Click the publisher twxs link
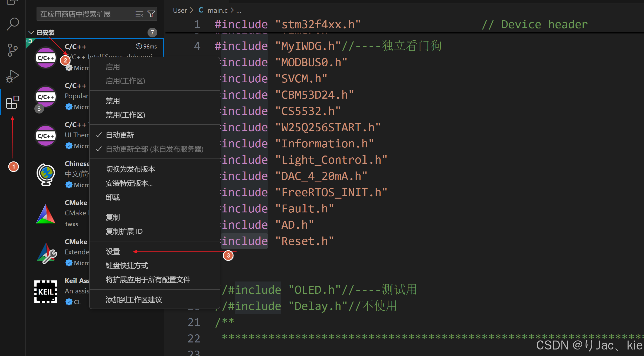The height and width of the screenshot is (356, 644). (71, 224)
